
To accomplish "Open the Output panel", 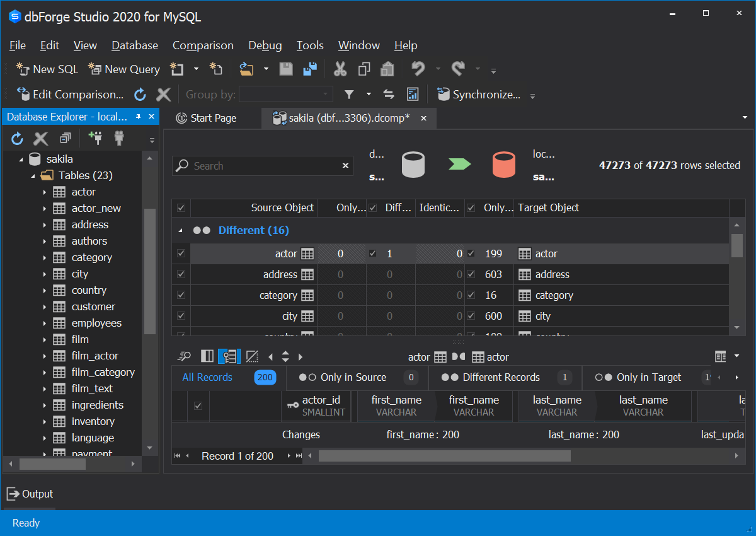I will pyautogui.click(x=30, y=494).
